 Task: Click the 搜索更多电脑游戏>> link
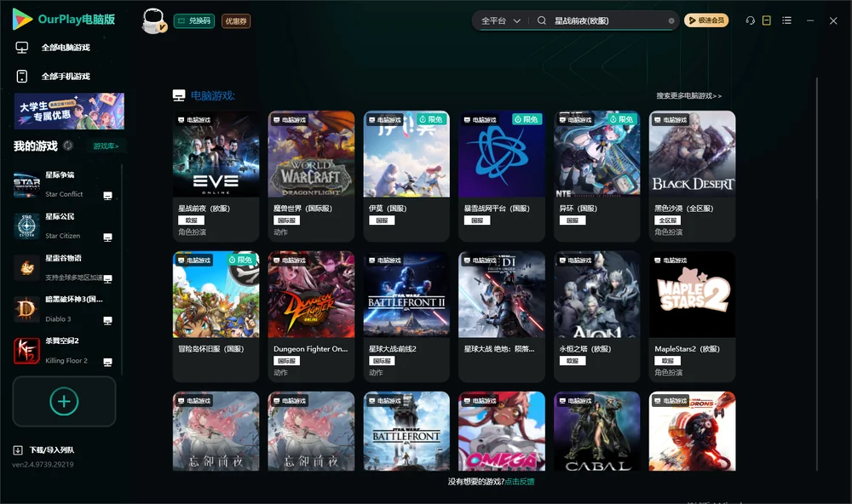pos(689,96)
